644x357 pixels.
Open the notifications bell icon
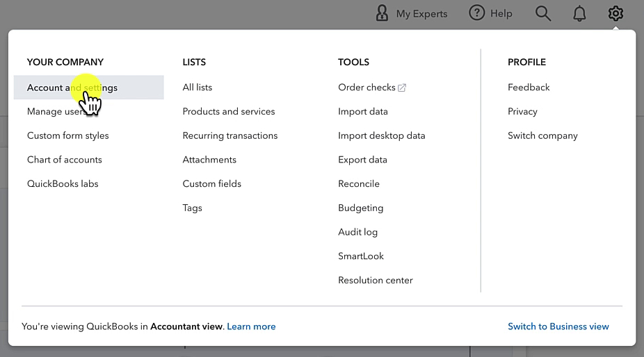579,13
